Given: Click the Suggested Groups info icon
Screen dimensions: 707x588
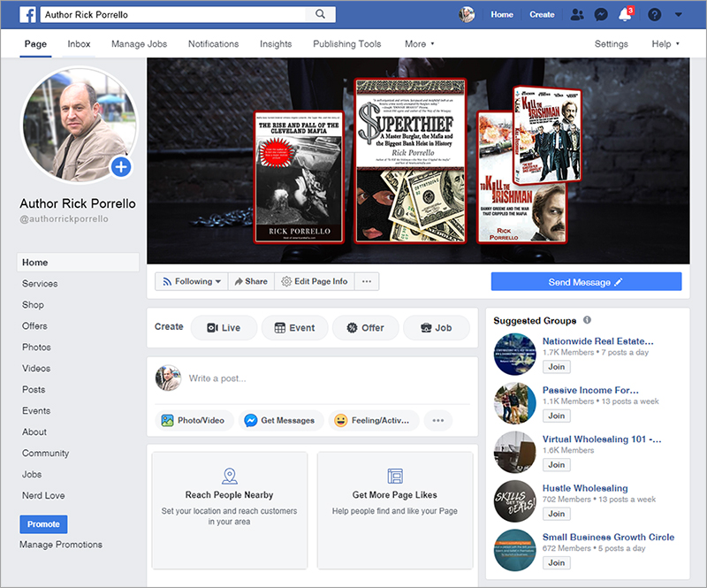Looking at the screenshot, I should (588, 320).
